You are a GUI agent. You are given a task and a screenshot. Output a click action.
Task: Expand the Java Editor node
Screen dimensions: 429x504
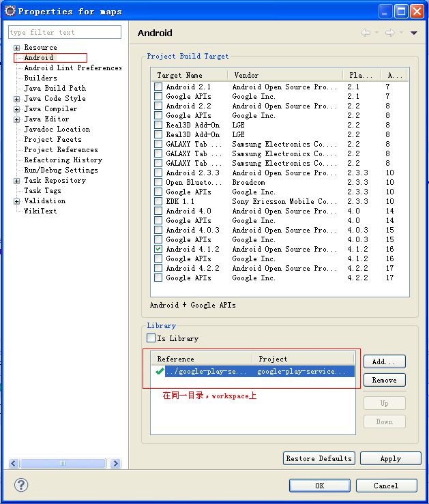coord(17,119)
